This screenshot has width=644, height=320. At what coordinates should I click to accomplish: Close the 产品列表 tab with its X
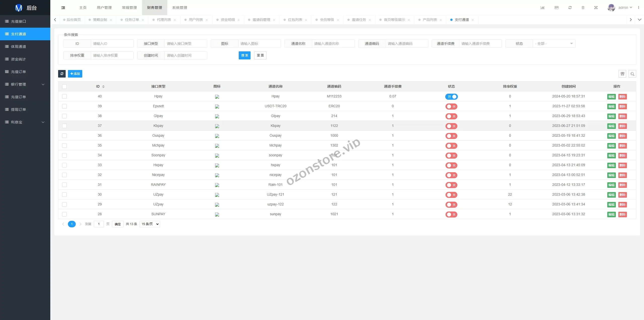(441, 20)
